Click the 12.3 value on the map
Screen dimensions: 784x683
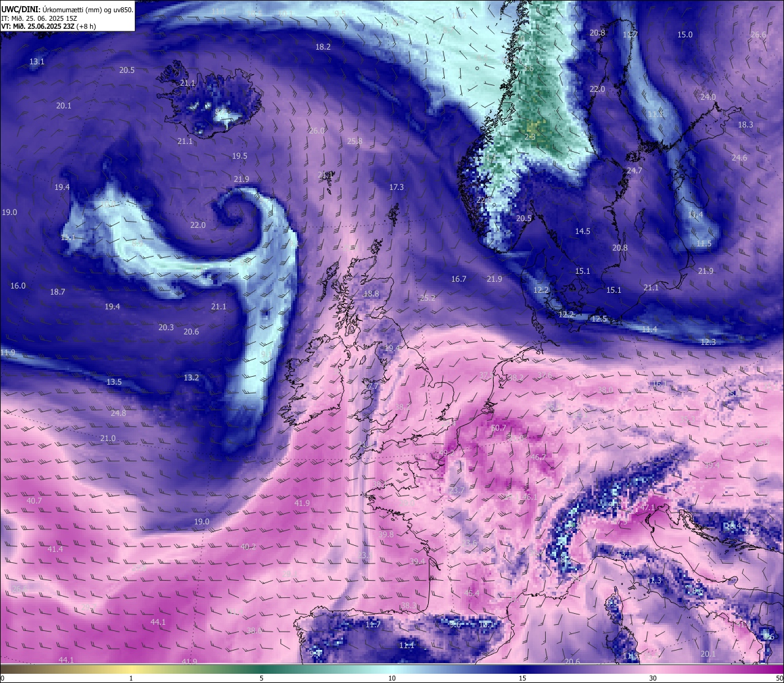pyautogui.click(x=708, y=342)
